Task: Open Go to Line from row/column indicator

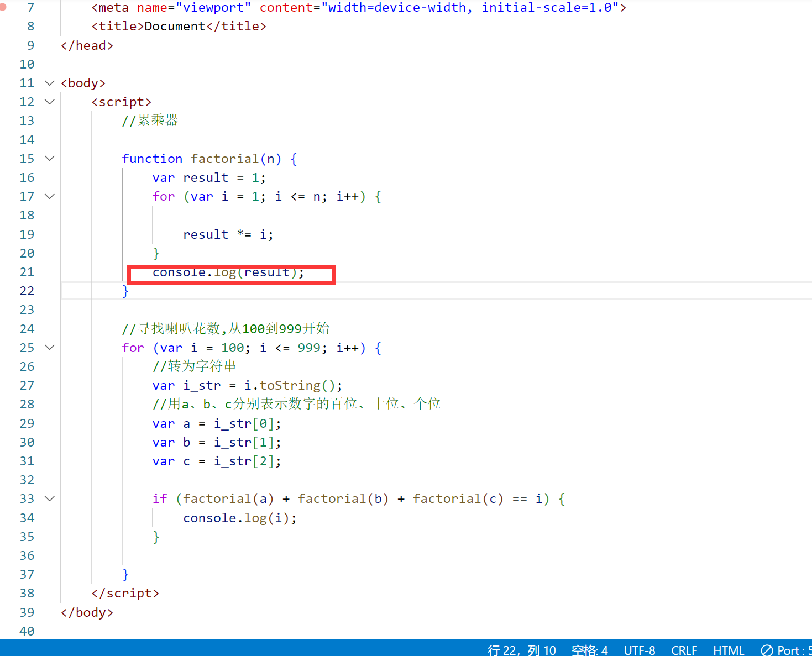Action: (x=522, y=650)
